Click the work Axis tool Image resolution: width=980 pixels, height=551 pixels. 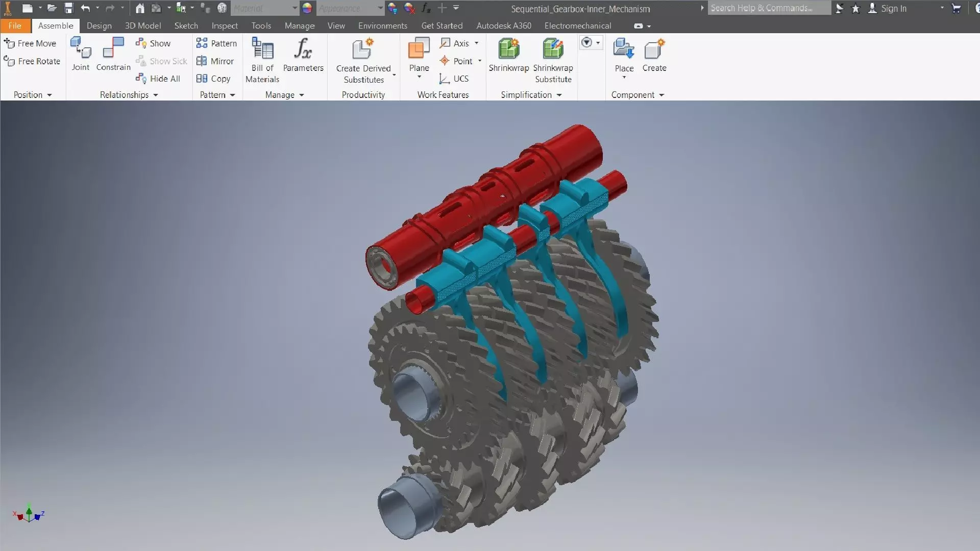[x=455, y=43]
